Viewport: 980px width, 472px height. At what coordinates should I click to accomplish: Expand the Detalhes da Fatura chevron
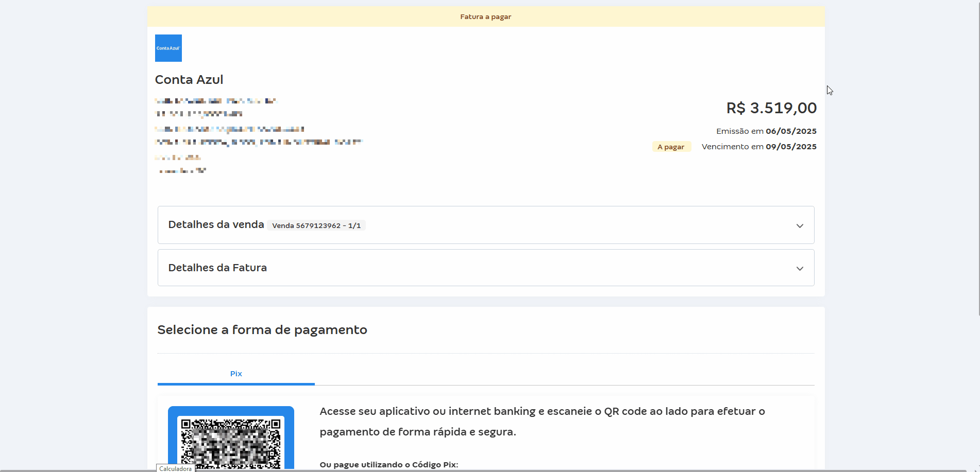coord(800,268)
